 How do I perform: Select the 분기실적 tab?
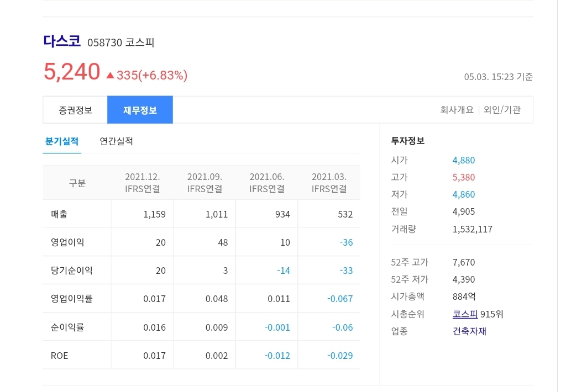click(x=62, y=141)
